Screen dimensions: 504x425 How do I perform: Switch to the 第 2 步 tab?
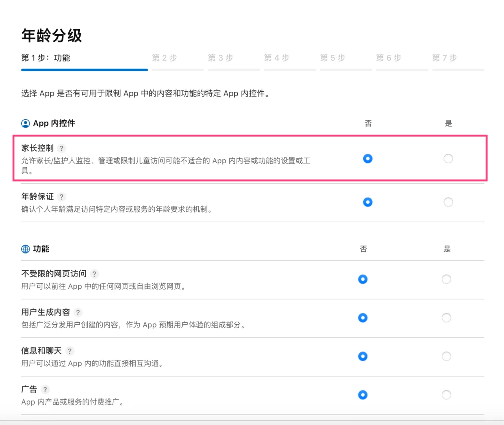[164, 58]
